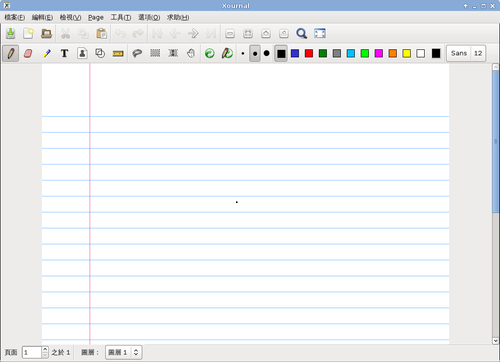Click the vertical scrollbar handle

496,141
